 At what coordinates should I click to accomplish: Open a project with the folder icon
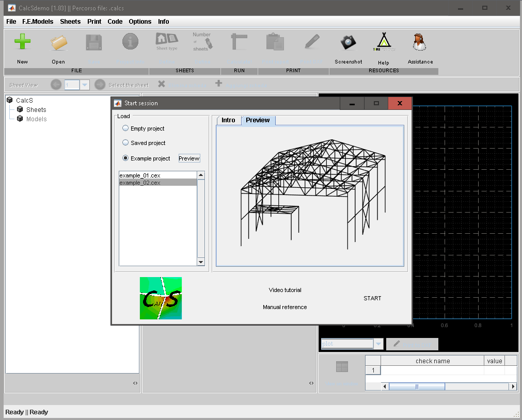[x=58, y=43]
